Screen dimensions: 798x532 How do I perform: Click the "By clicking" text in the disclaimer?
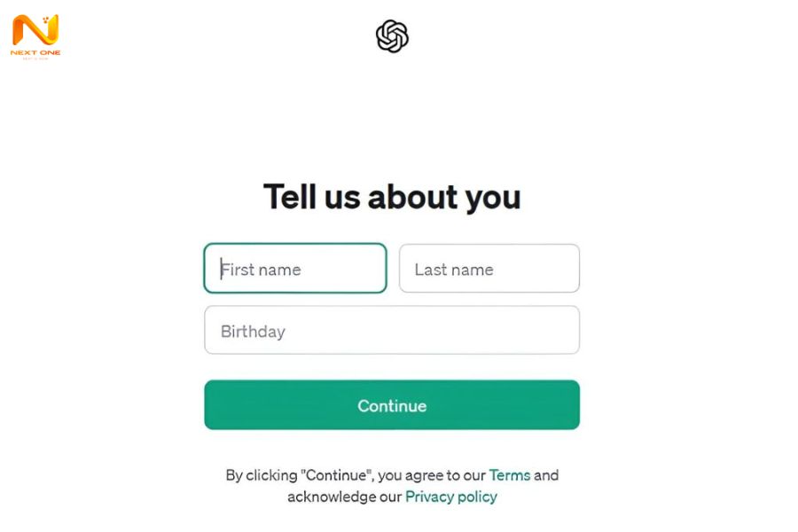click(260, 475)
